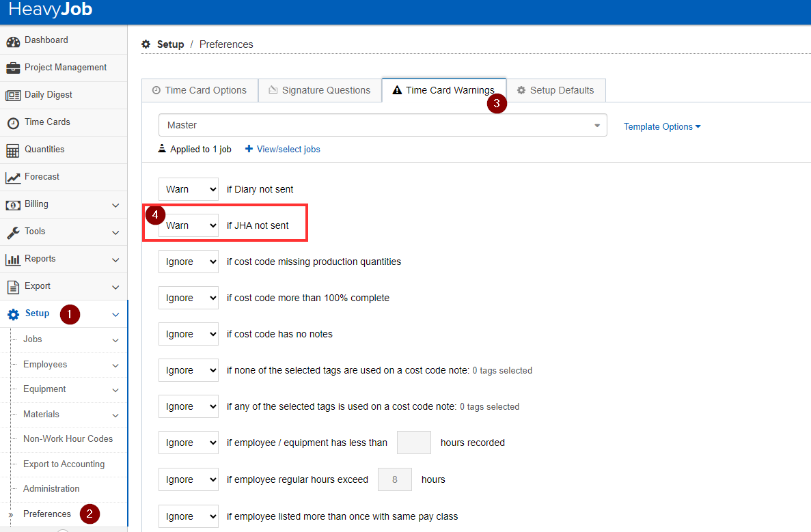811x532 pixels.
Task: Click the Quantities calculator grid icon
Action: [x=13, y=150]
